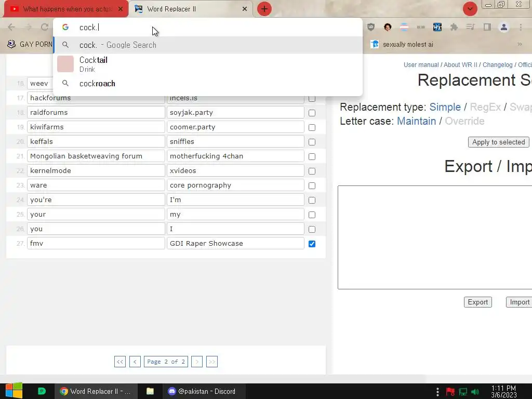Open the Word Replacer extension toolbar icon

437,27
